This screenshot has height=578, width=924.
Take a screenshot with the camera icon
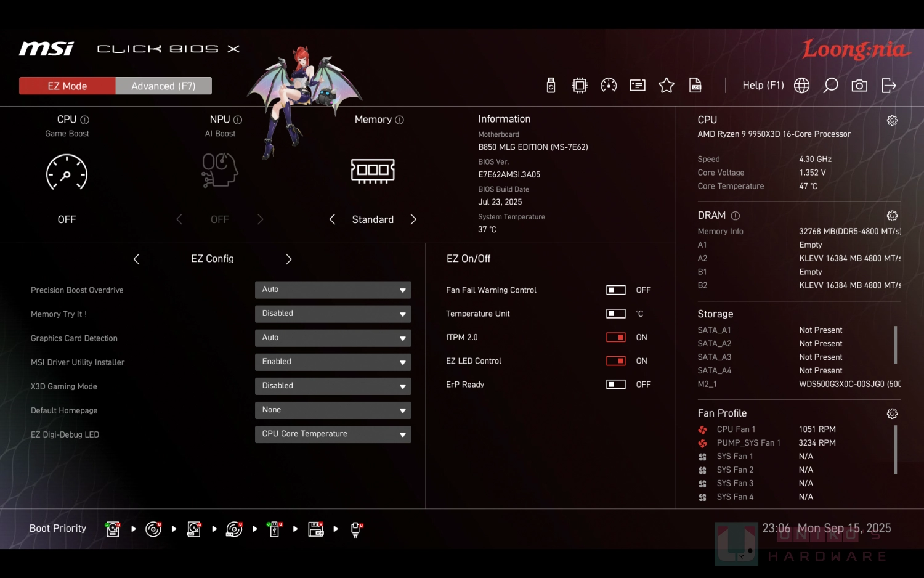pyautogui.click(x=859, y=86)
